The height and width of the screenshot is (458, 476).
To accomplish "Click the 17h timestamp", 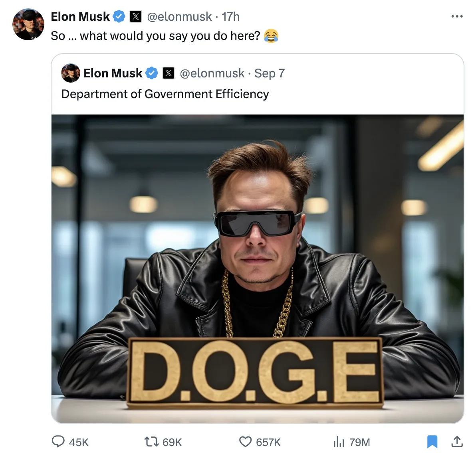I will click(x=231, y=17).
